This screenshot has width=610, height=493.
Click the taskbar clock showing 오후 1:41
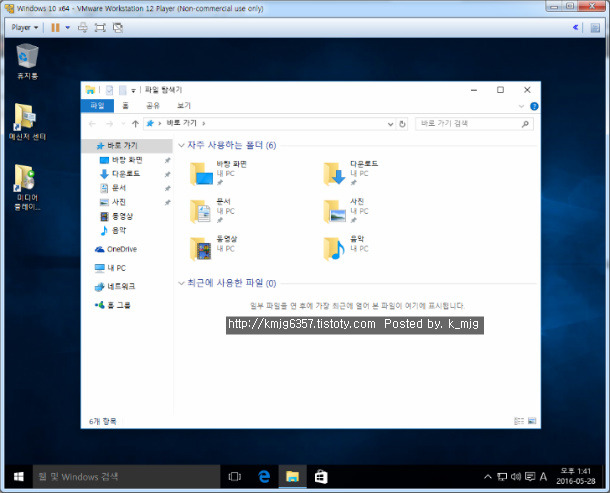pos(576,476)
